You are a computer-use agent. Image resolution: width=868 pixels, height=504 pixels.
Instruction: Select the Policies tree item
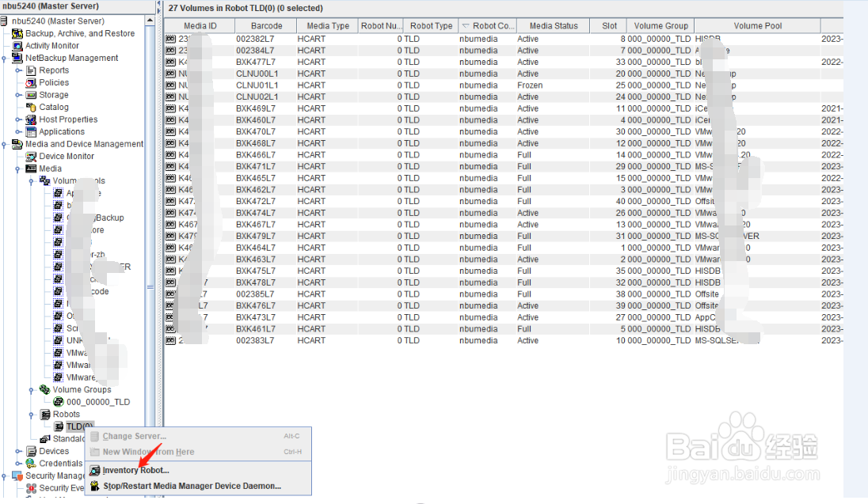pos(54,82)
